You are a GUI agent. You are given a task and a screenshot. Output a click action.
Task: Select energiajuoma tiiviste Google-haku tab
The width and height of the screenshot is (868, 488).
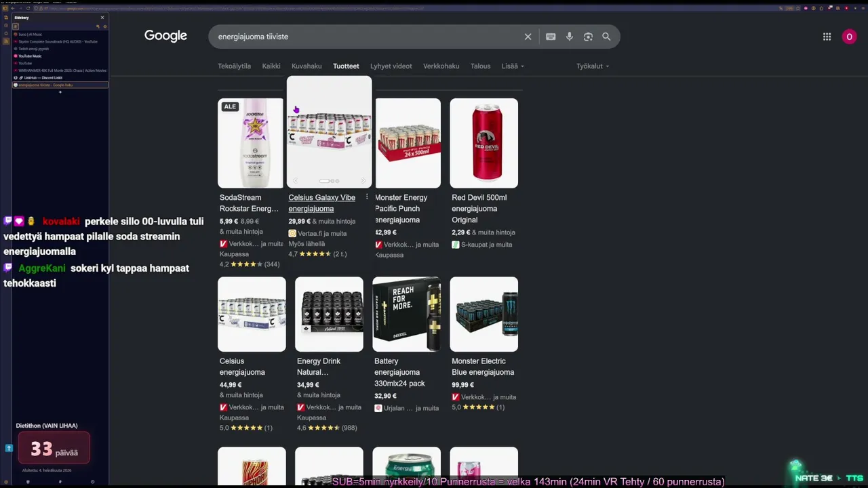(60, 85)
